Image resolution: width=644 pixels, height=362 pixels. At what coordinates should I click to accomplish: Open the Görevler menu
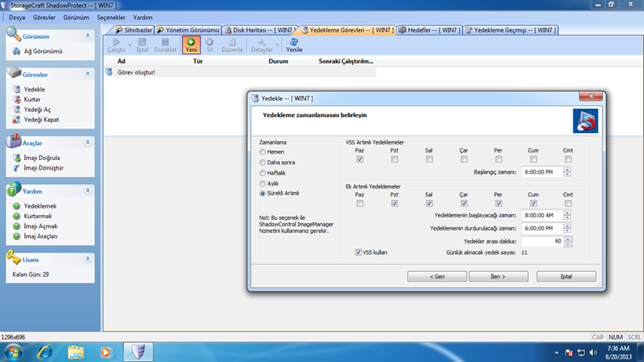44,18
